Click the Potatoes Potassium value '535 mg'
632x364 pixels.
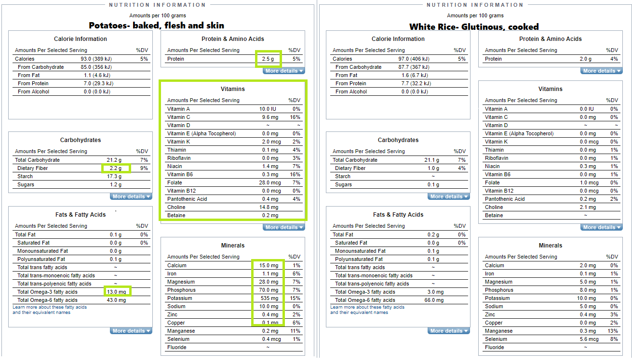pyautogui.click(x=269, y=298)
